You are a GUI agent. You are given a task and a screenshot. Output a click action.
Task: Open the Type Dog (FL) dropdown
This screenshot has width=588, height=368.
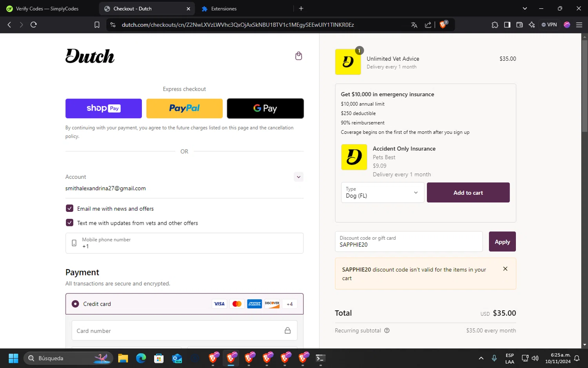coord(382,192)
